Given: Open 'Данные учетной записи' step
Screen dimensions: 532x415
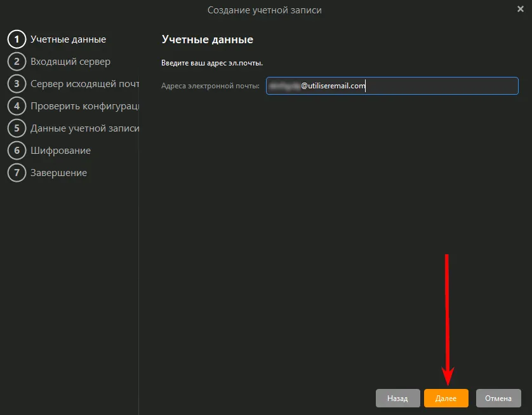Looking at the screenshot, I should 84,128.
